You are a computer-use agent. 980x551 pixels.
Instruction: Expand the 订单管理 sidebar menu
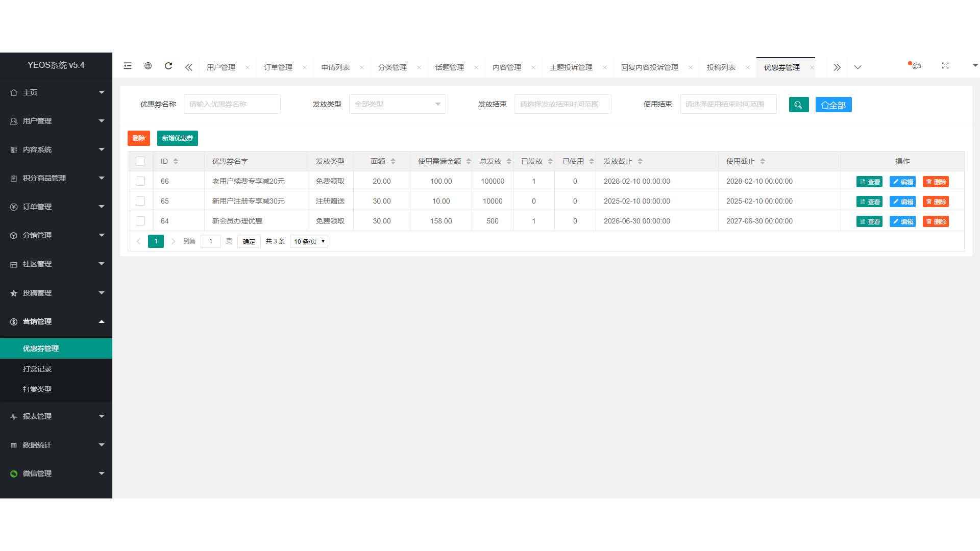pos(56,207)
